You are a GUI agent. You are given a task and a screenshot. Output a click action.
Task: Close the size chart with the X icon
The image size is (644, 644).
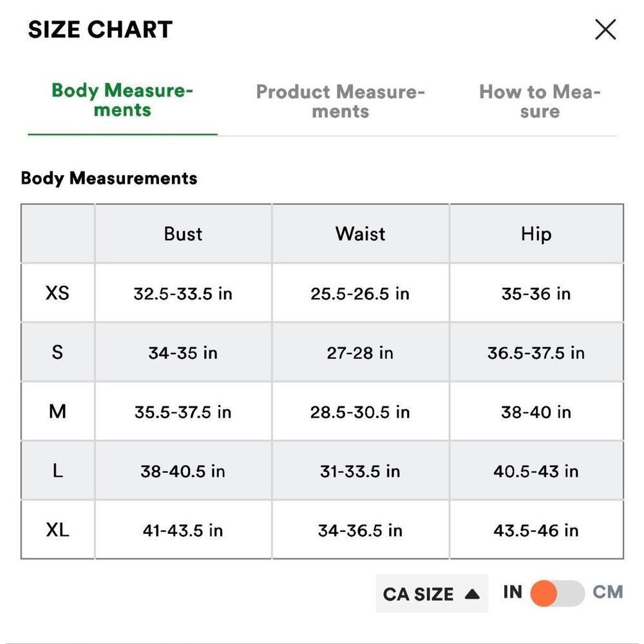(605, 30)
